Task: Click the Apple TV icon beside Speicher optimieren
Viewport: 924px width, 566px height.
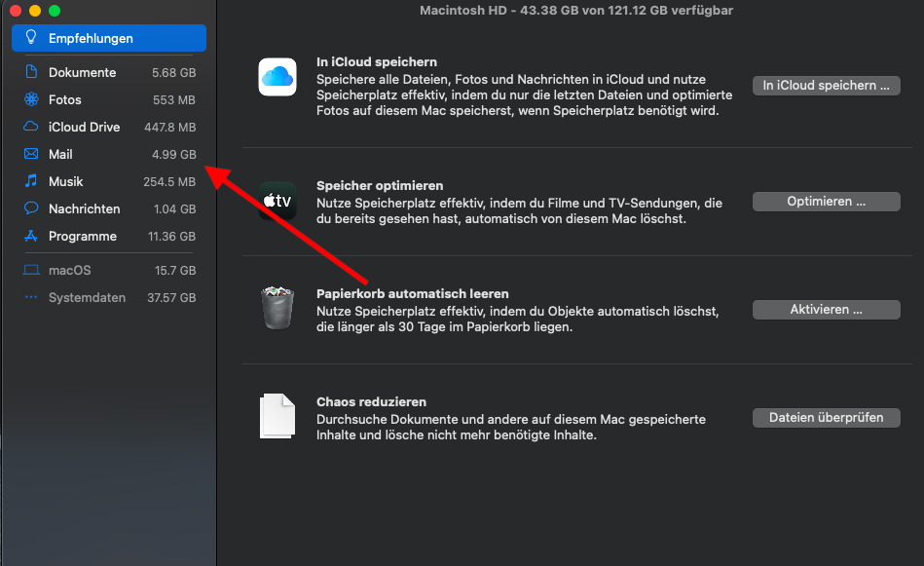Action: pyautogui.click(x=277, y=201)
